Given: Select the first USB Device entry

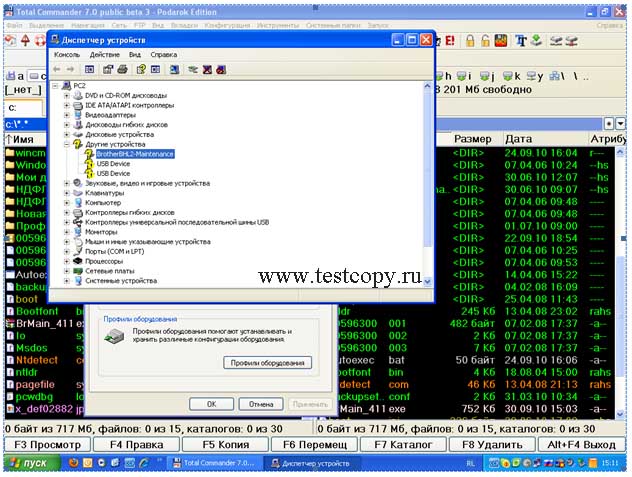Looking at the screenshot, I should click(x=113, y=164).
